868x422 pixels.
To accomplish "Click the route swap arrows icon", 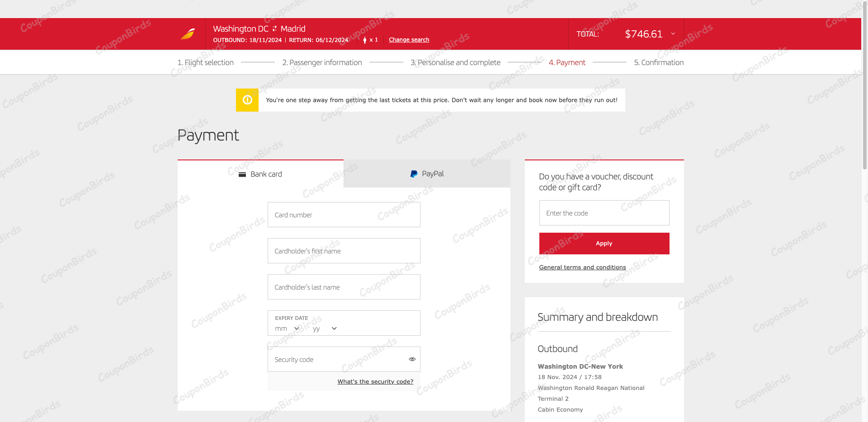I will (x=274, y=28).
